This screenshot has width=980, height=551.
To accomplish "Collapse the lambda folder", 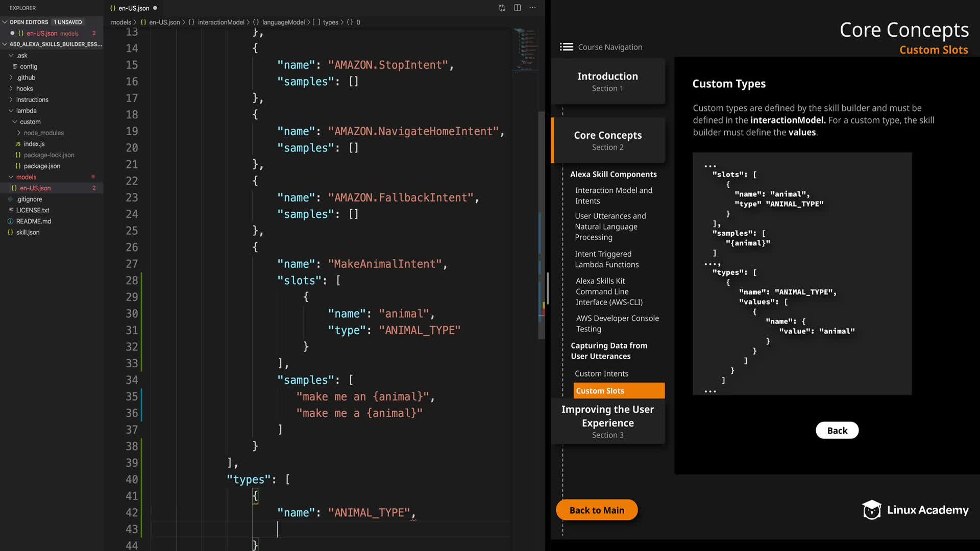I will coord(11,111).
